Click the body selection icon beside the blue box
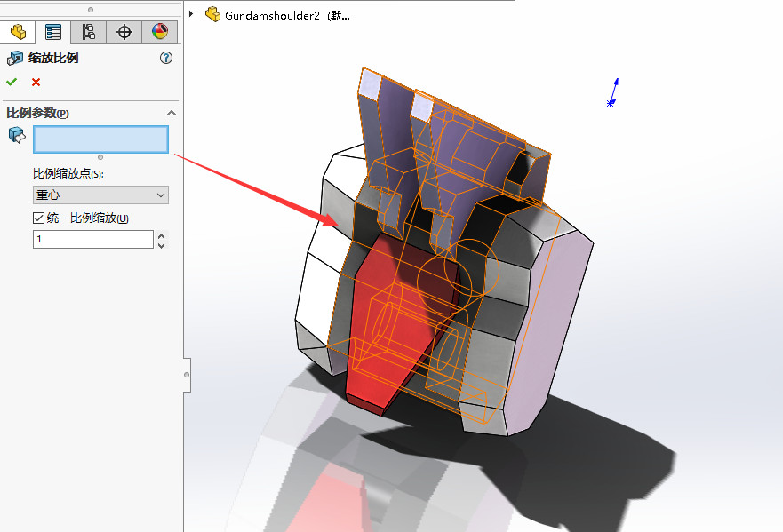The height and width of the screenshot is (532, 783). 17,135
